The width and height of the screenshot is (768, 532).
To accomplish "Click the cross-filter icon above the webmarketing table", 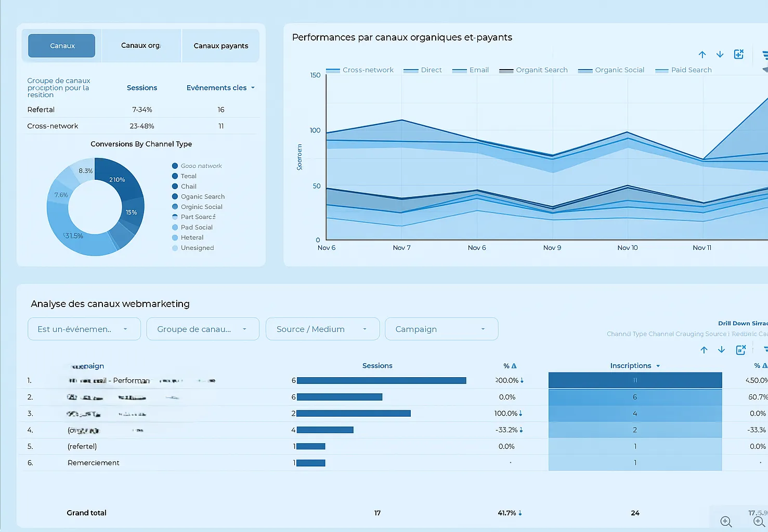I will click(x=741, y=350).
